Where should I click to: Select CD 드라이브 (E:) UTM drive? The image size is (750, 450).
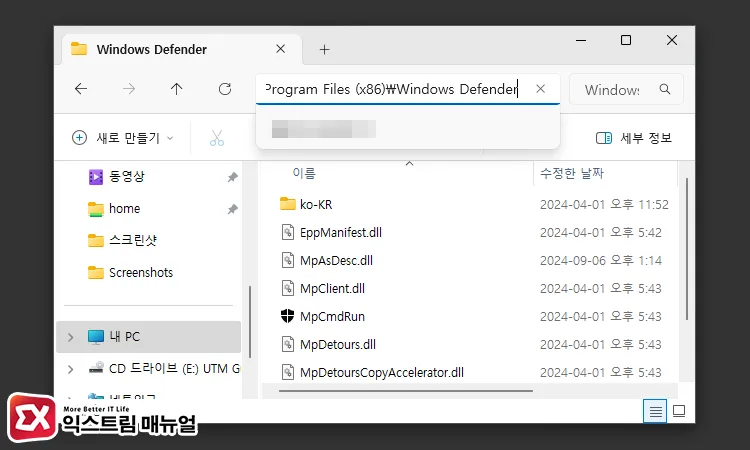pos(174,369)
